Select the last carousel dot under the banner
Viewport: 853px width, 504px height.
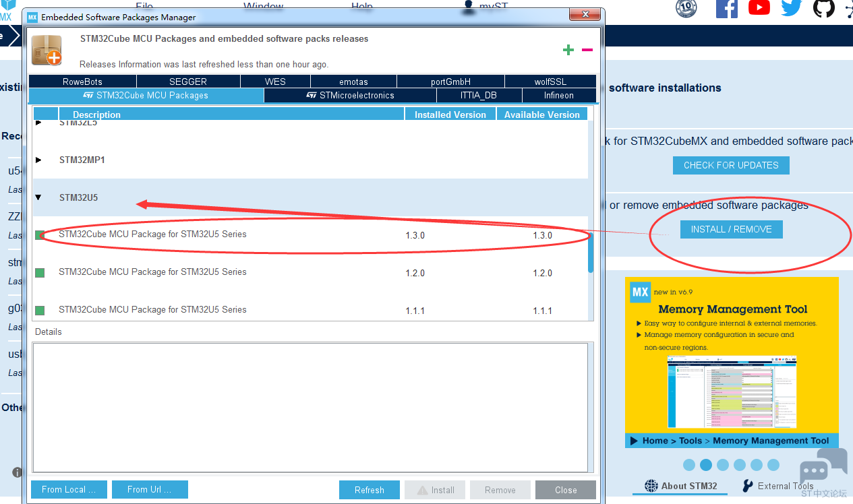[773, 465]
